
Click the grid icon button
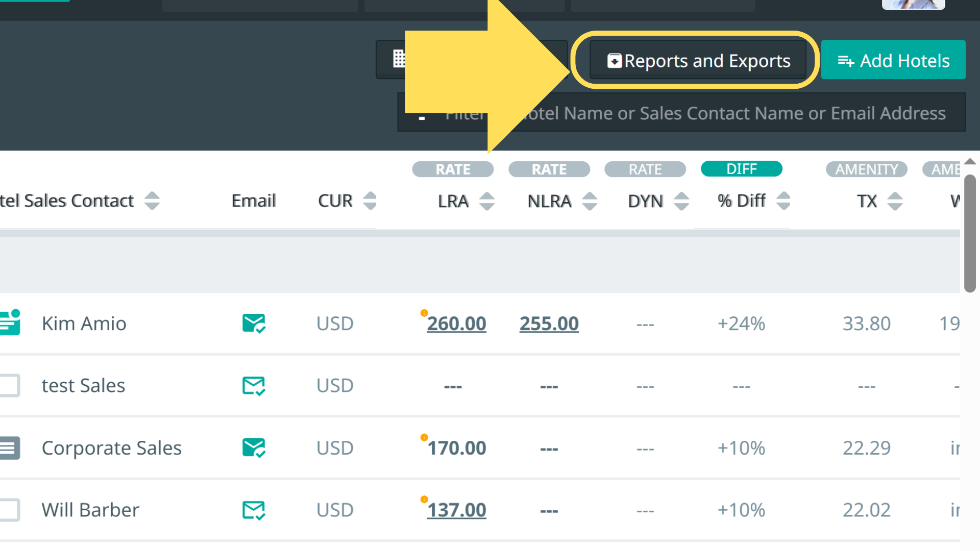coord(399,59)
